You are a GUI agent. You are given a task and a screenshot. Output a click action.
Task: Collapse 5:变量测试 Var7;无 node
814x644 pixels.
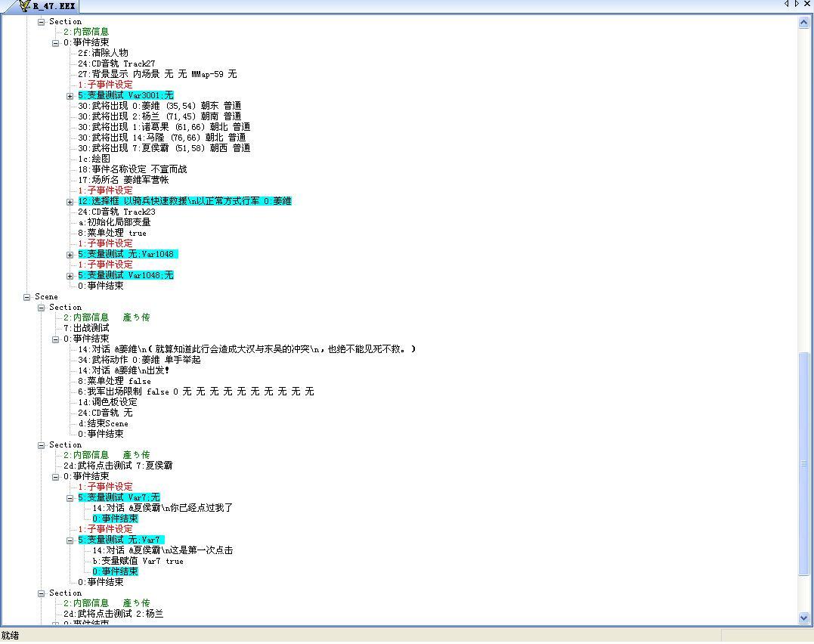[x=70, y=499]
